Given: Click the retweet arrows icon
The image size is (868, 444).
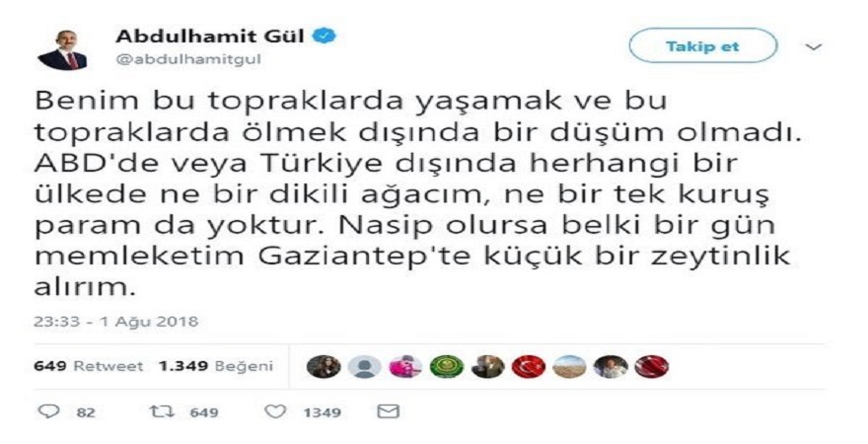Looking at the screenshot, I should pyautogui.click(x=161, y=411).
